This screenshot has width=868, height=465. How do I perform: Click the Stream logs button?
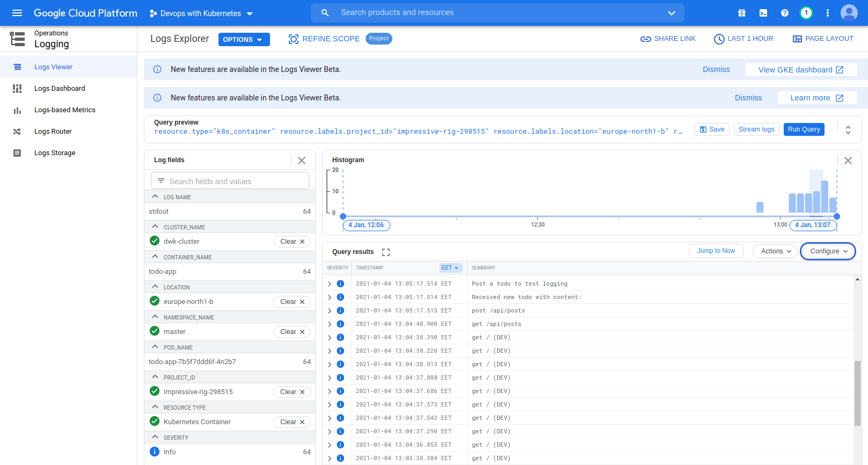pyautogui.click(x=756, y=129)
